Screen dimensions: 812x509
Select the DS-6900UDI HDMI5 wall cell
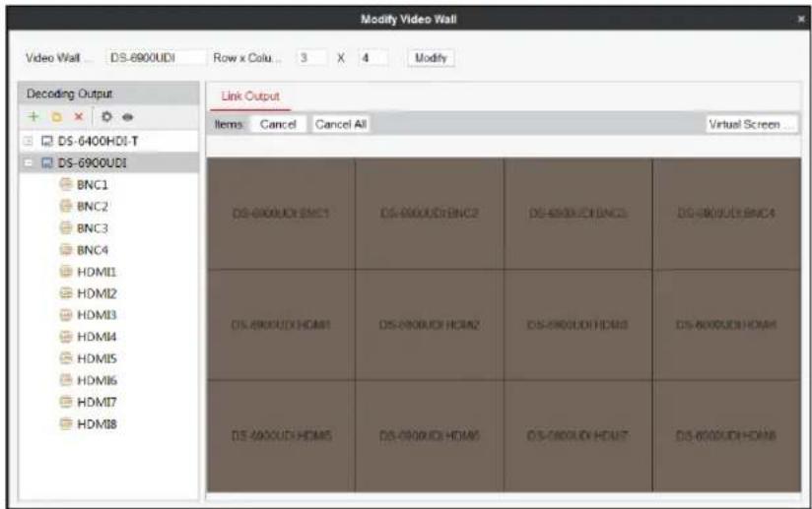[x=281, y=436]
